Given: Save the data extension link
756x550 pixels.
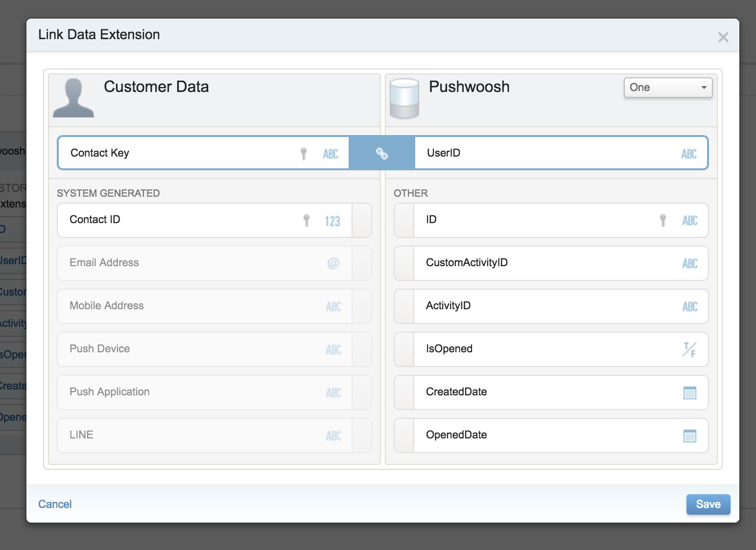Looking at the screenshot, I should [708, 504].
